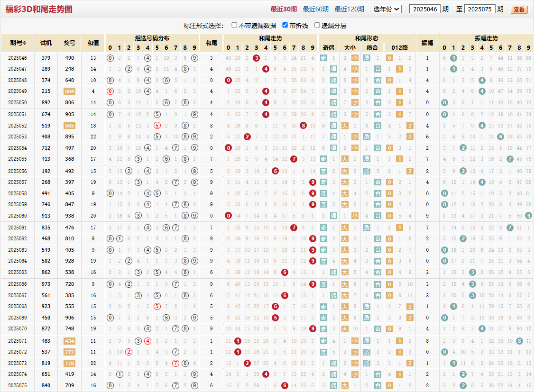The image size is (534, 392).
Task: Select the 振幅 column header
Action: click(x=427, y=43)
